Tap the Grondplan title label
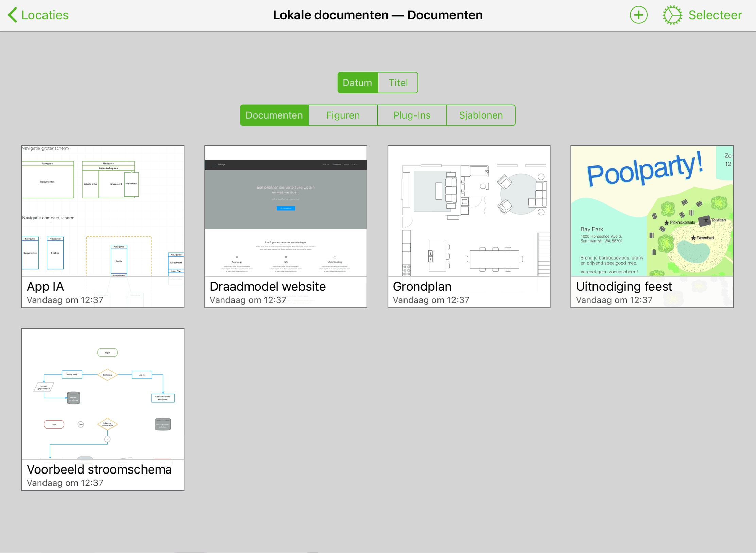Screen dimensions: 756x553 coord(422,286)
